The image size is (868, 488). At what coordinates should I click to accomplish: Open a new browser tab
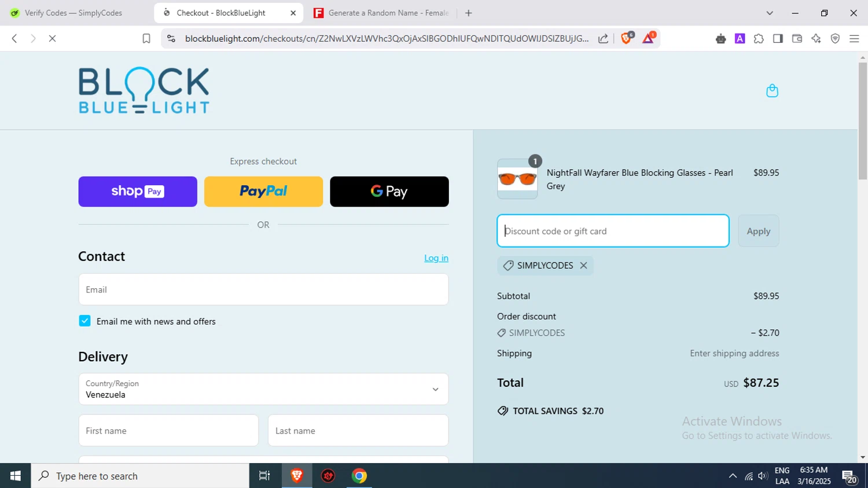point(469,13)
